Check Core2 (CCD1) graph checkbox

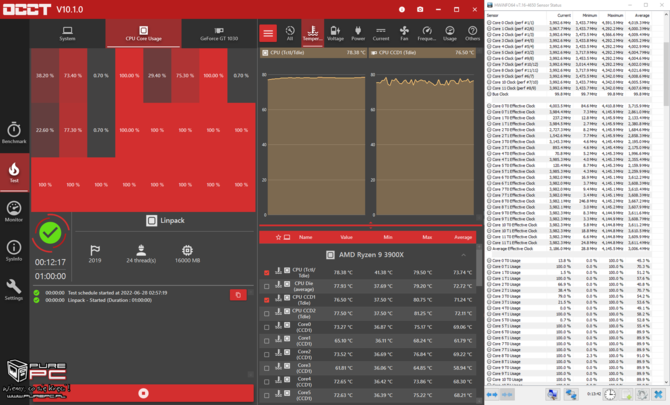click(x=267, y=355)
